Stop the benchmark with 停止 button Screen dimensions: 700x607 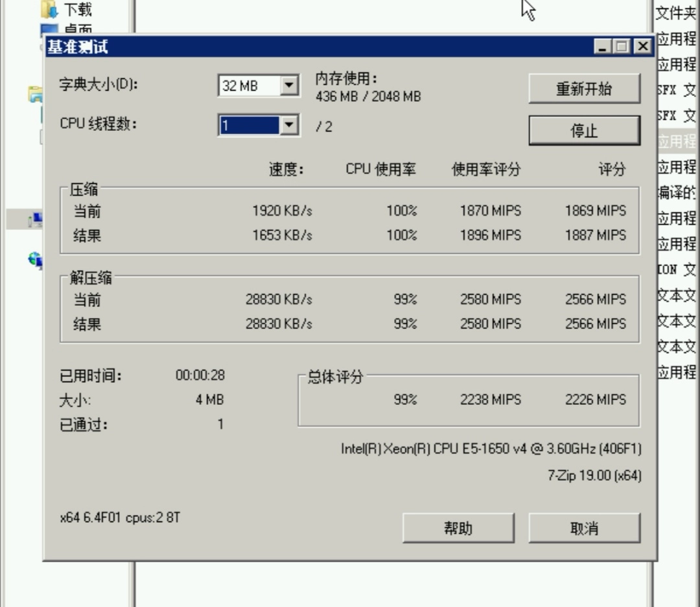pos(584,131)
